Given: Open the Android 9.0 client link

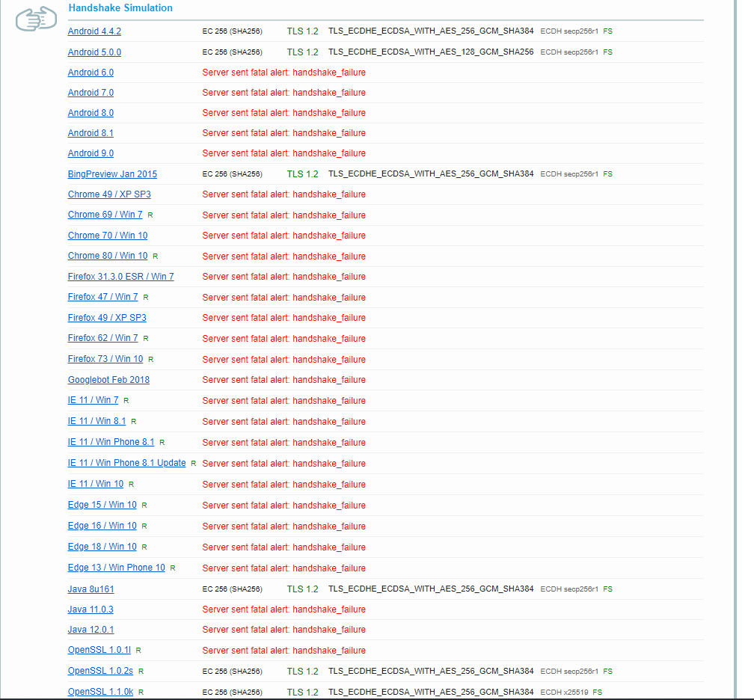Looking at the screenshot, I should coord(91,153).
